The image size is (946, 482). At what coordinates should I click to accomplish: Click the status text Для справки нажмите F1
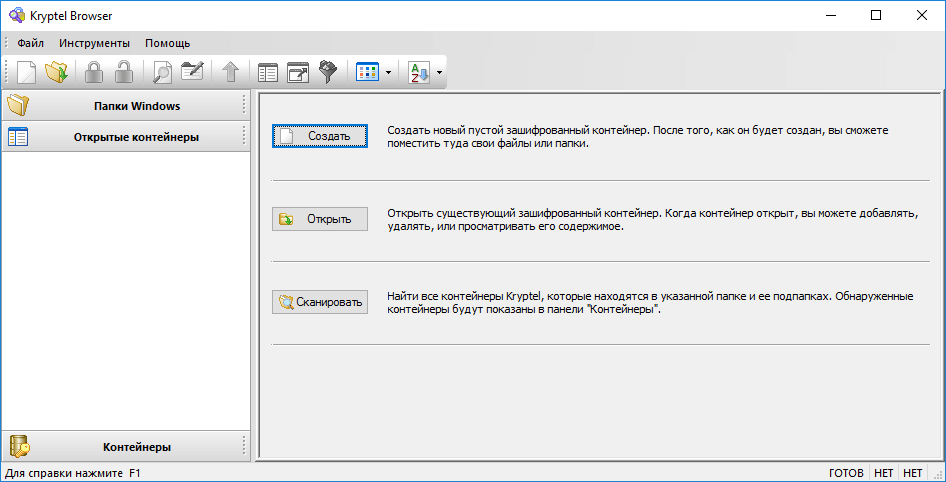[73, 474]
